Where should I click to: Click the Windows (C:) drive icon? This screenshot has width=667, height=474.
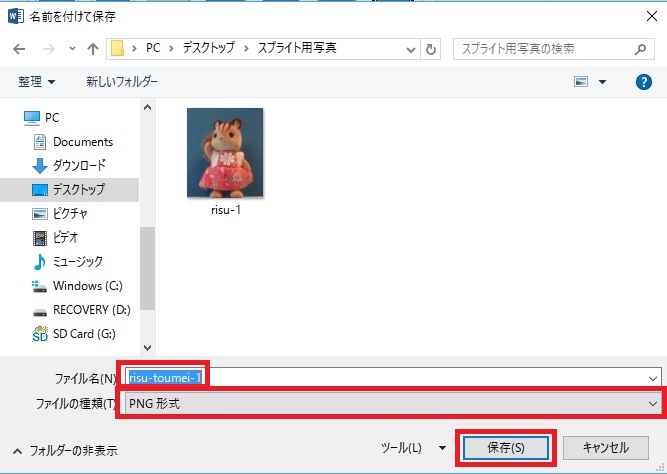40,286
